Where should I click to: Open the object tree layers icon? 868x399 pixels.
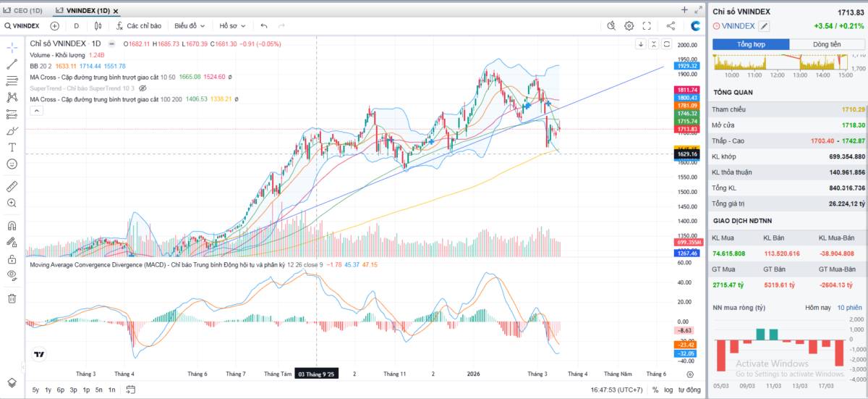point(12,382)
